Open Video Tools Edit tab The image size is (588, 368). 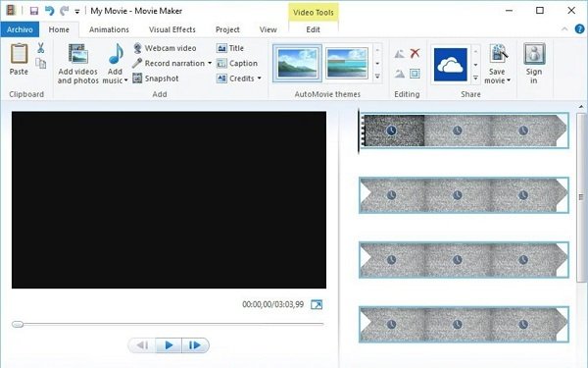click(314, 29)
